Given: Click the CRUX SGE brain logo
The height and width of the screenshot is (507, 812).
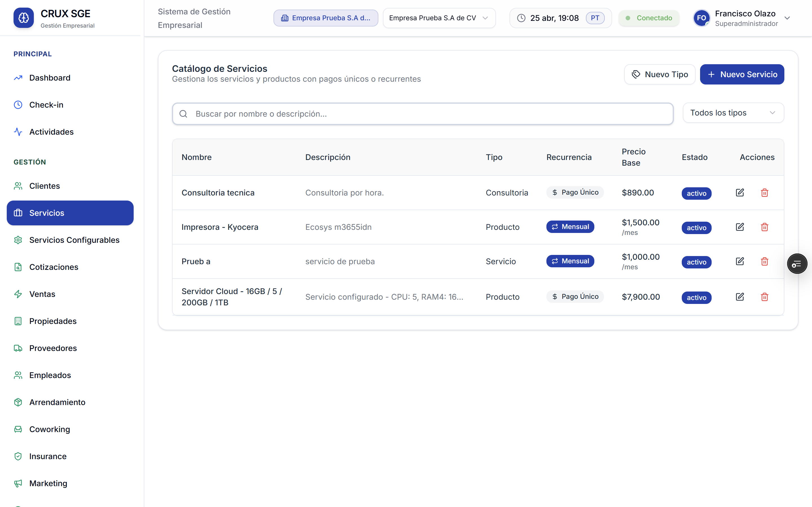Looking at the screenshot, I should 23,18.
